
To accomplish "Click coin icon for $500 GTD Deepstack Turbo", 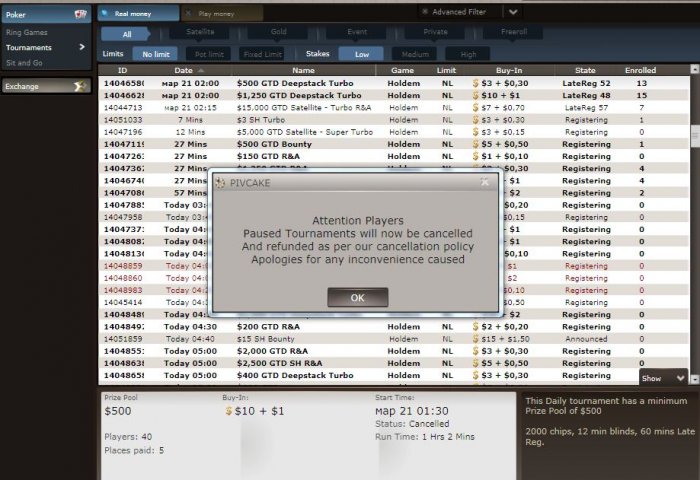I will coord(475,83).
